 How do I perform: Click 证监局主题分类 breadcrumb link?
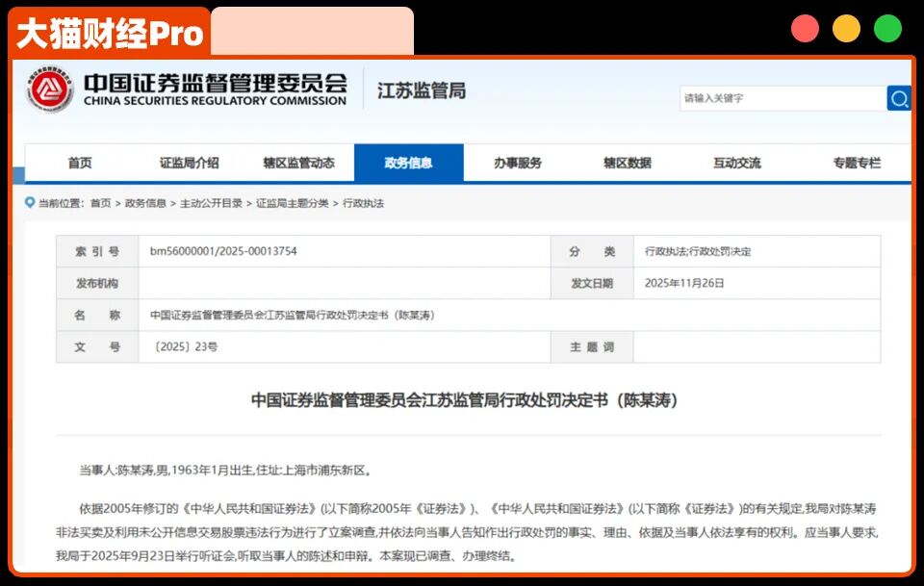click(292, 203)
